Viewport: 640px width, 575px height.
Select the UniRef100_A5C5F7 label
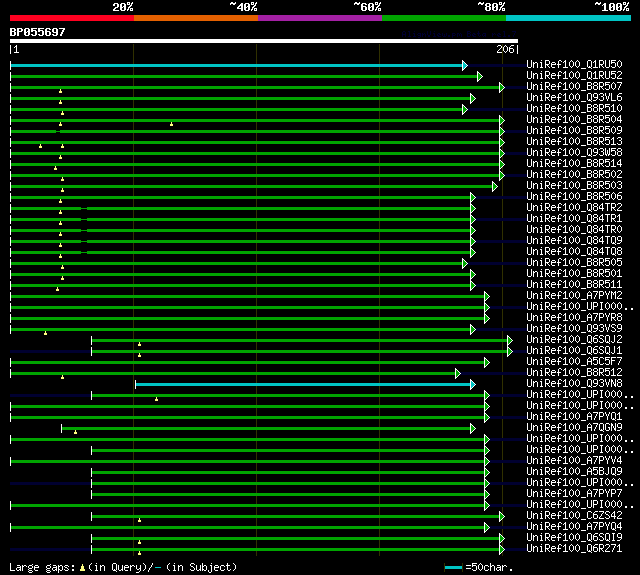coord(574,362)
